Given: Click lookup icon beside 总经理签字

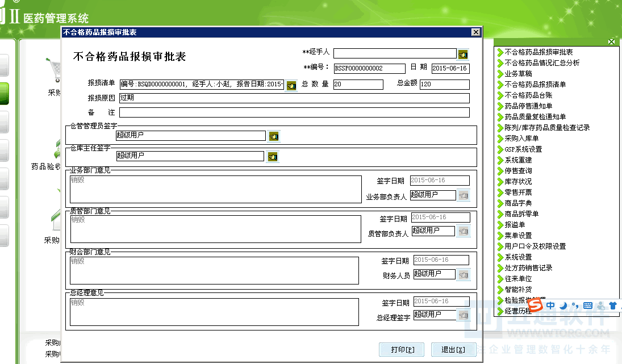Looking at the screenshot, I should pos(464,316).
